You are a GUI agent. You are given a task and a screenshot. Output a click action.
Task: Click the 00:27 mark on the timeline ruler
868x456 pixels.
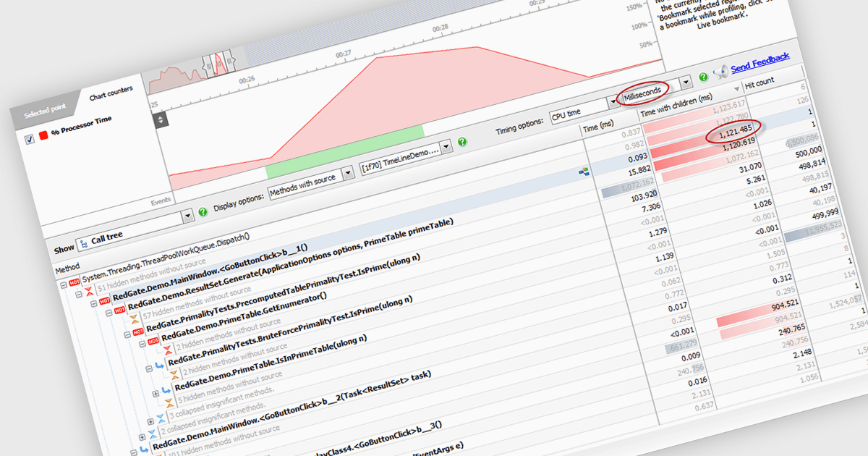click(x=343, y=54)
